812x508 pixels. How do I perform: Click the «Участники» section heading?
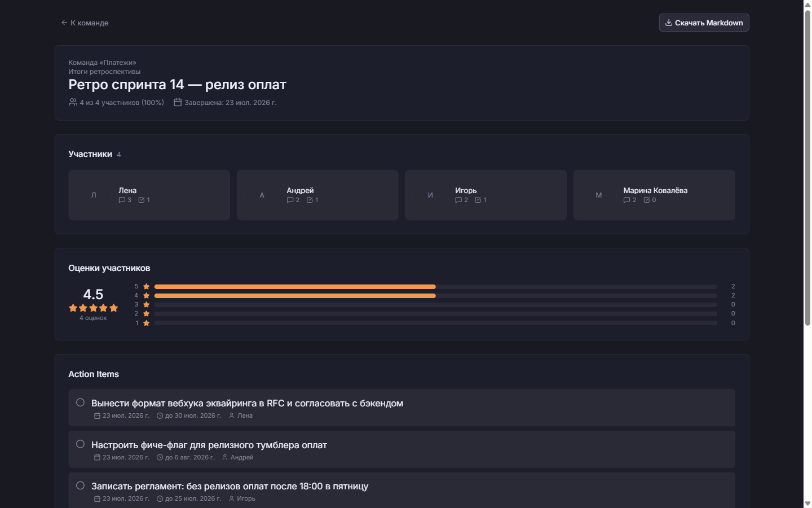[90, 154]
